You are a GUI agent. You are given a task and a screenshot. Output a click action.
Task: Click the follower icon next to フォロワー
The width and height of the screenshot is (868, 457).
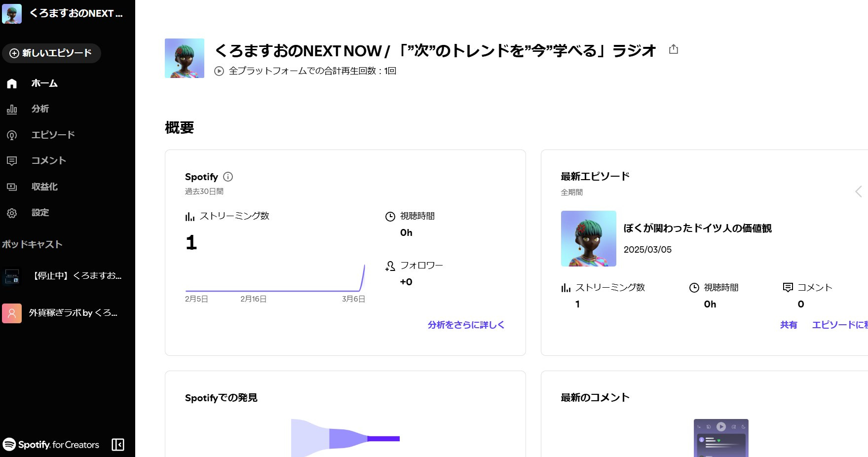click(390, 266)
